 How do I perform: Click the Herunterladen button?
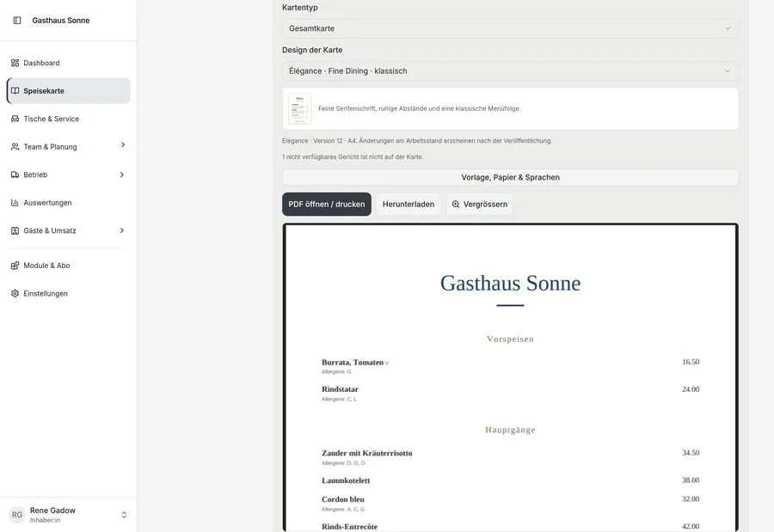tap(408, 205)
